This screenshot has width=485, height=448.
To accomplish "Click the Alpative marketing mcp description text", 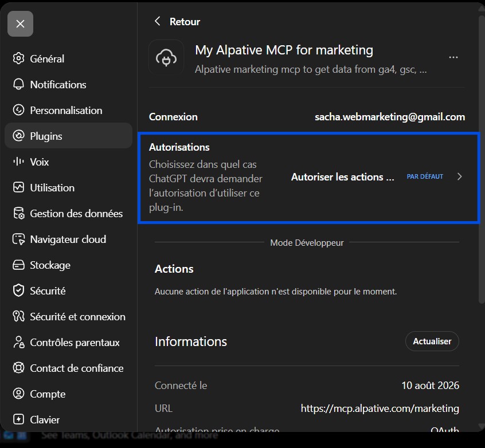I will coord(311,69).
